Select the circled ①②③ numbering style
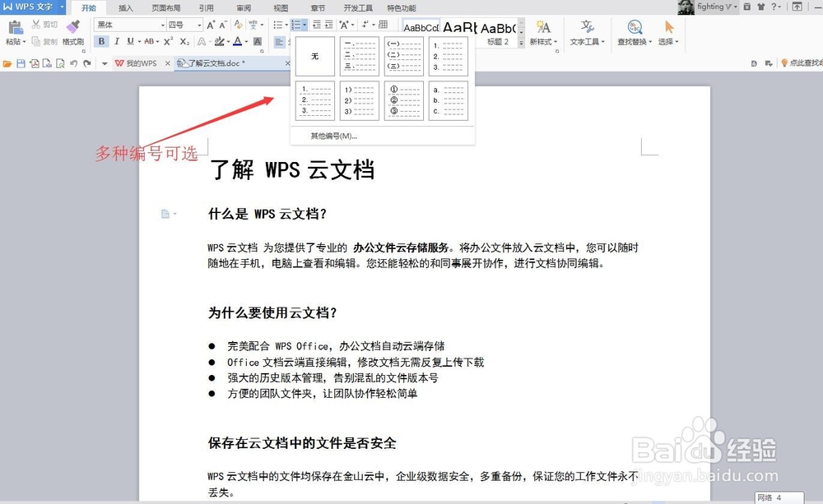The height and width of the screenshot is (504, 823). 403,100
